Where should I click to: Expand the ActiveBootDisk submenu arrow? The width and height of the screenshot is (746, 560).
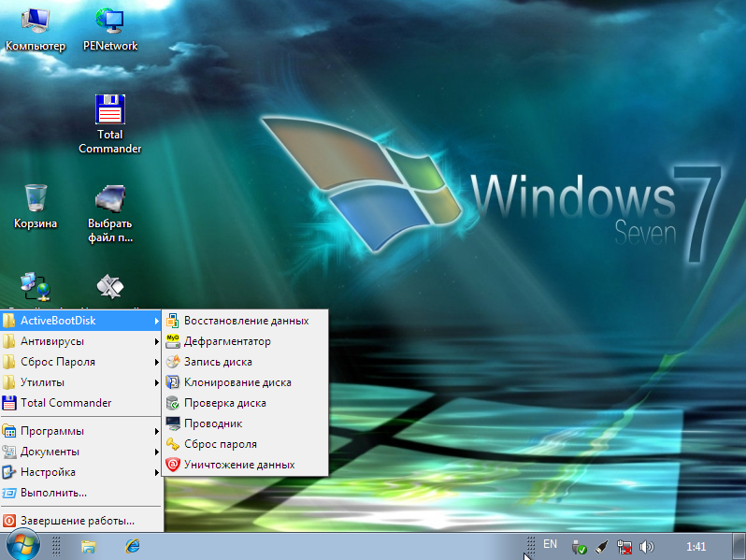pyautogui.click(x=156, y=322)
